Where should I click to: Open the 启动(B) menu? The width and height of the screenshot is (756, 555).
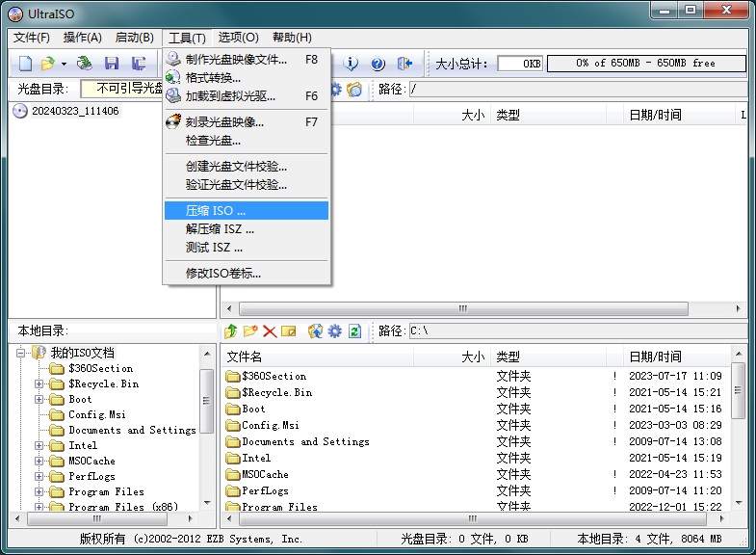(135, 38)
